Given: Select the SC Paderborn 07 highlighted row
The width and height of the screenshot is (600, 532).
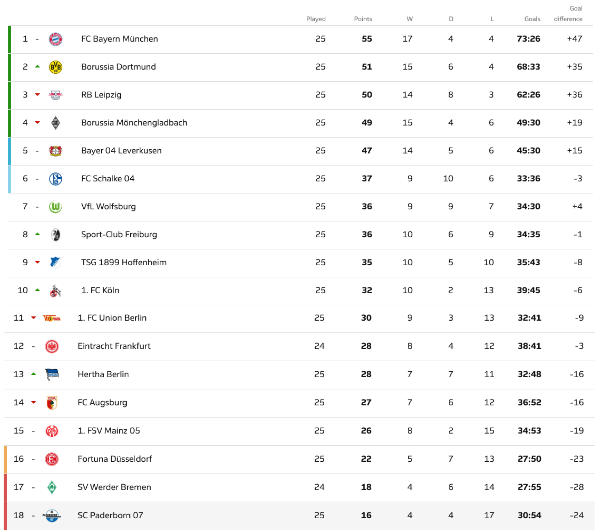Looking at the screenshot, I should (299, 516).
